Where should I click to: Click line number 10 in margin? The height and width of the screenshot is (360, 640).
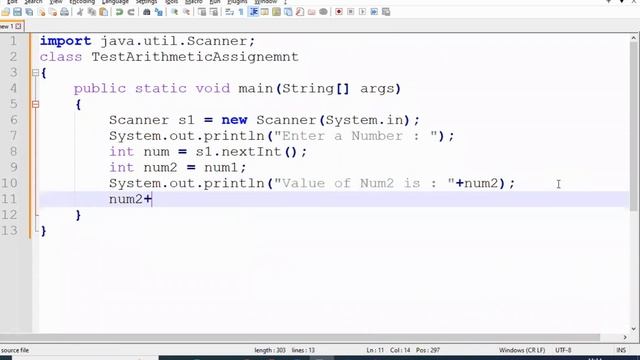(x=9, y=183)
